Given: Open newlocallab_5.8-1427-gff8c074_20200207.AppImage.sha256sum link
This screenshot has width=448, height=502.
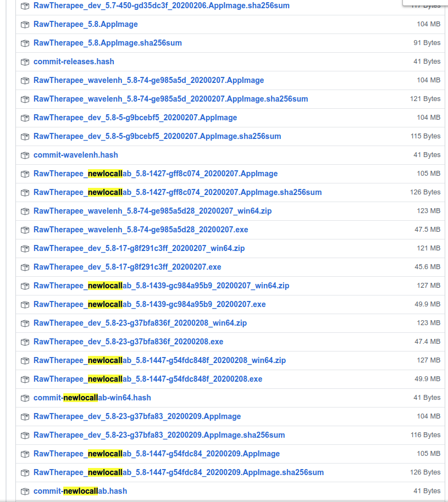Looking at the screenshot, I should 178,192.
